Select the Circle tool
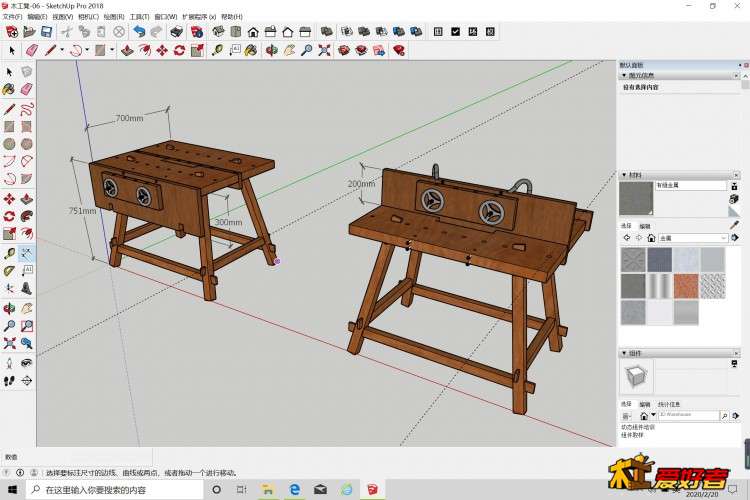 [x=9, y=144]
